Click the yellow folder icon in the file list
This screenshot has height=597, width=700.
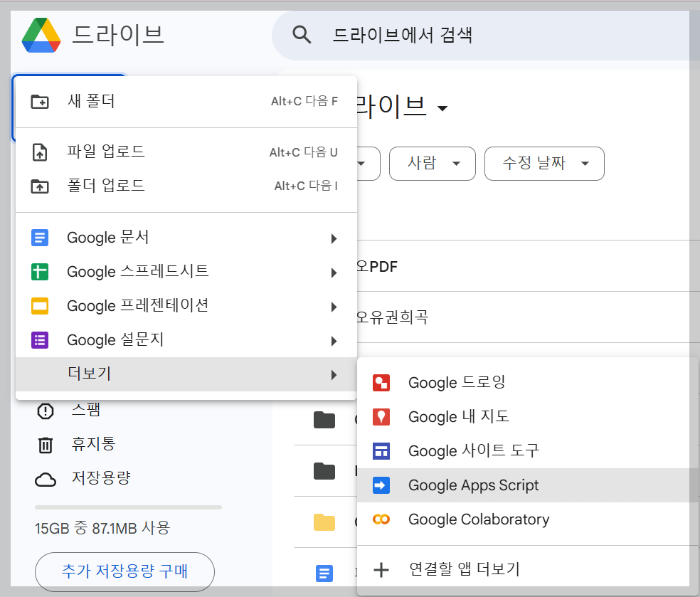(324, 522)
